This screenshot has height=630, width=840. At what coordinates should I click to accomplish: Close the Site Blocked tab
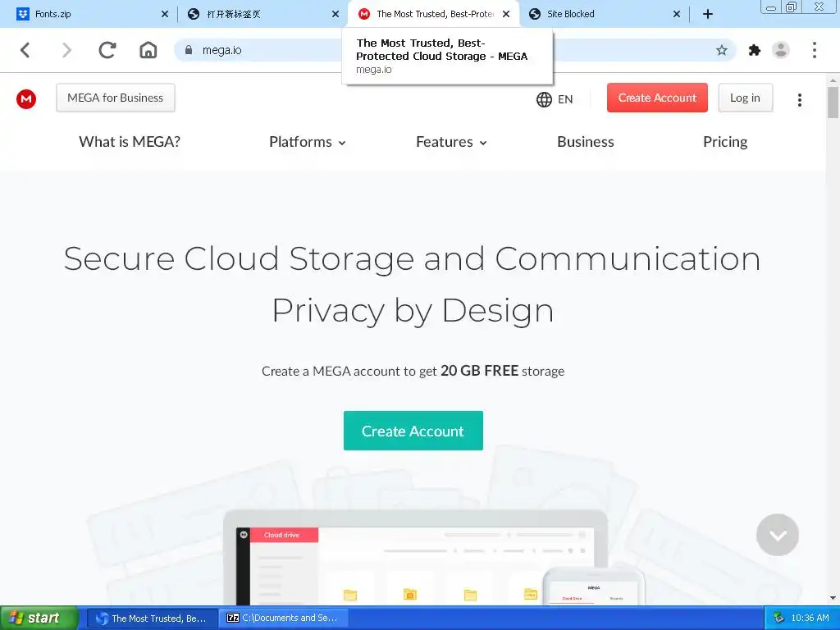click(x=677, y=14)
